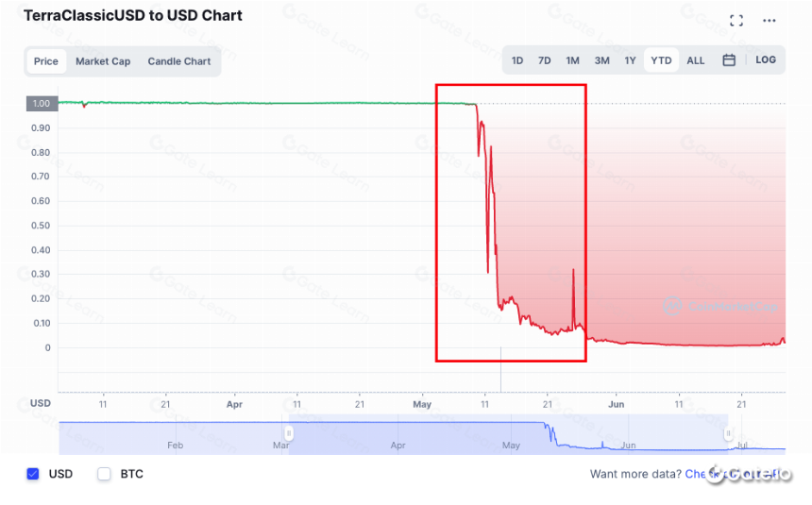Image resolution: width=812 pixels, height=505 pixels.
Task: Select the ALL time range
Action: (x=696, y=60)
